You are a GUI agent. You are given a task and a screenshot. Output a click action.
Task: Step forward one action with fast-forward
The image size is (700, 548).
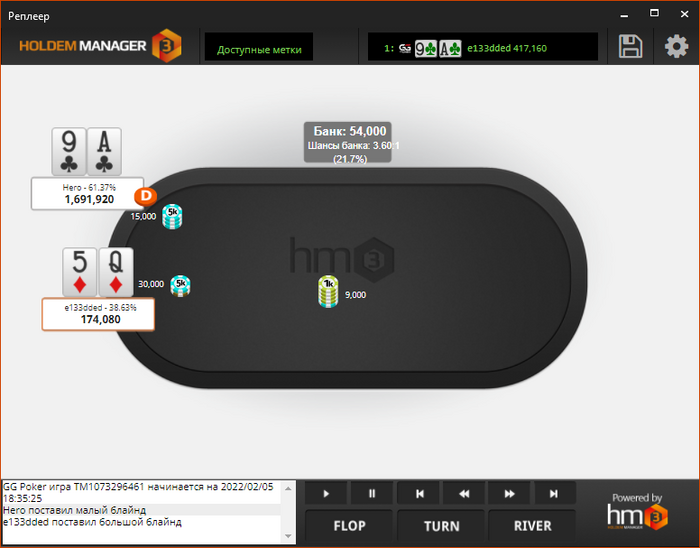509,494
